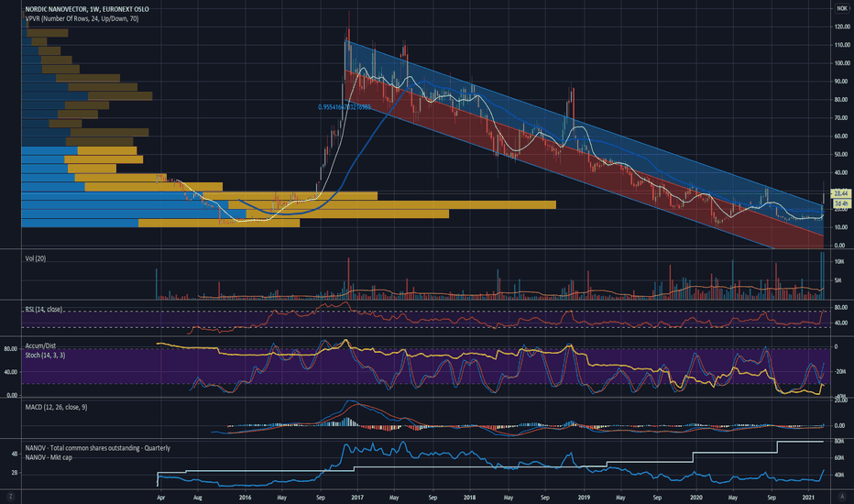Viewport: 854px width, 504px height.
Task: Click the 2021 label on time axis
Action: pos(809,498)
